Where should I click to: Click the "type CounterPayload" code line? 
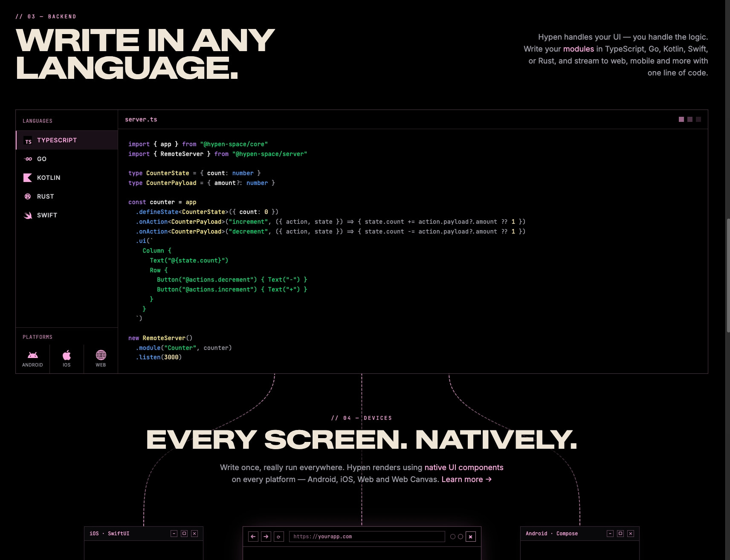click(x=202, y=183)
